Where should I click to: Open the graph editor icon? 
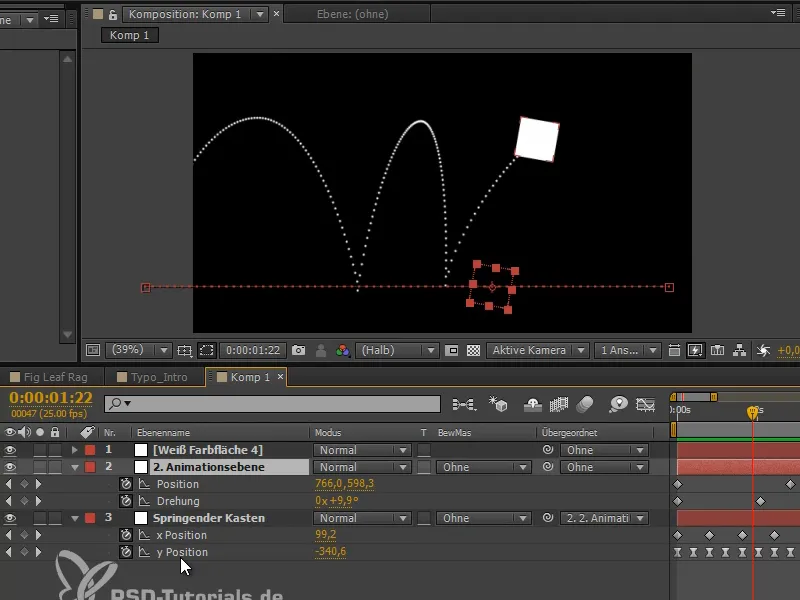(645, 405)
